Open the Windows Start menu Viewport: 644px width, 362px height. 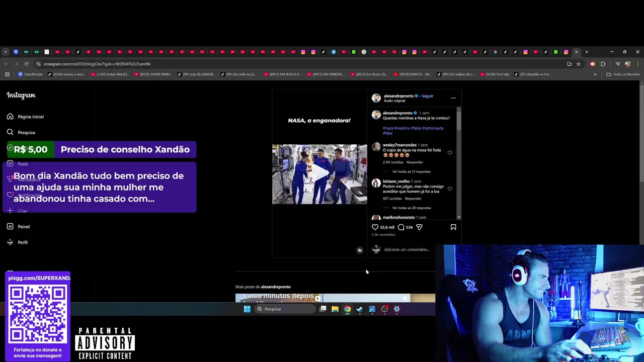click(247, 309)
